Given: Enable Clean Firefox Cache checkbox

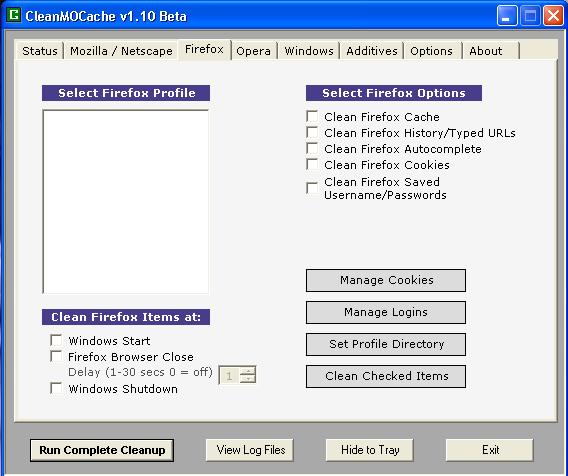Looking at the screenshot, I should [x=312, y=116].
